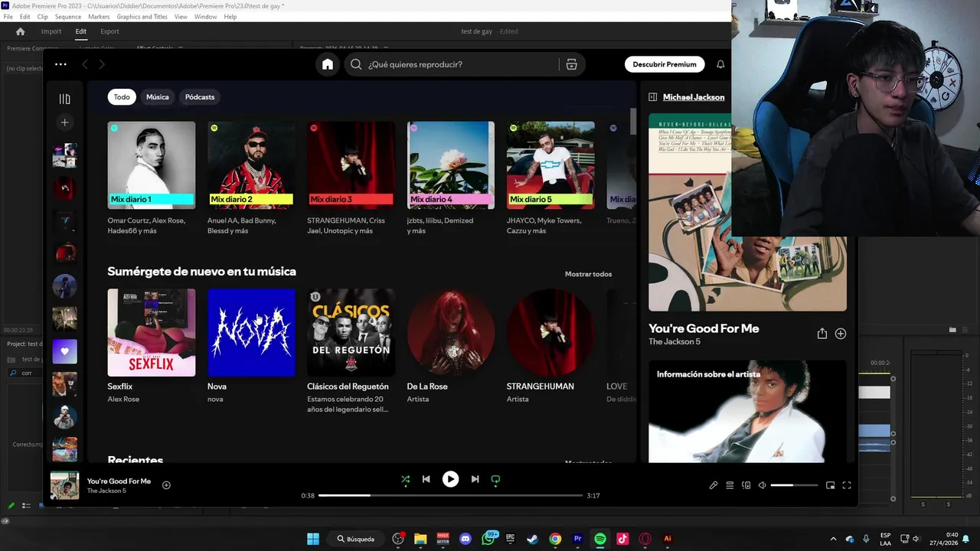The image size is (980, 551).
Task: Open the STRANGEHUMAN artist card
Action: point(550,348)
